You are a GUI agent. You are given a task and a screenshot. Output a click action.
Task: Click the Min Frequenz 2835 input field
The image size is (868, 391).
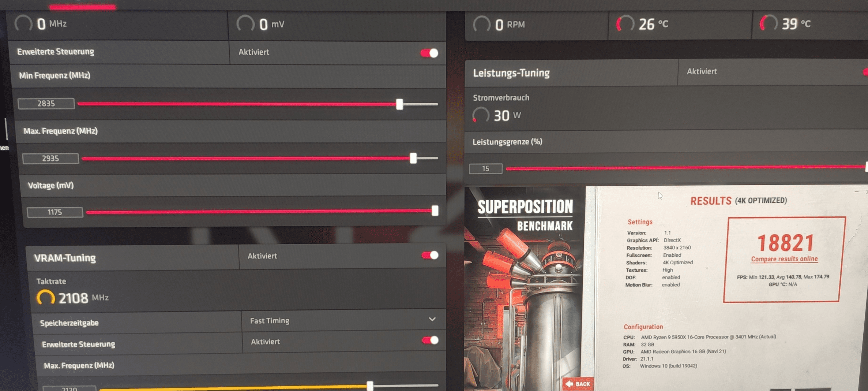tap(46, 104)
